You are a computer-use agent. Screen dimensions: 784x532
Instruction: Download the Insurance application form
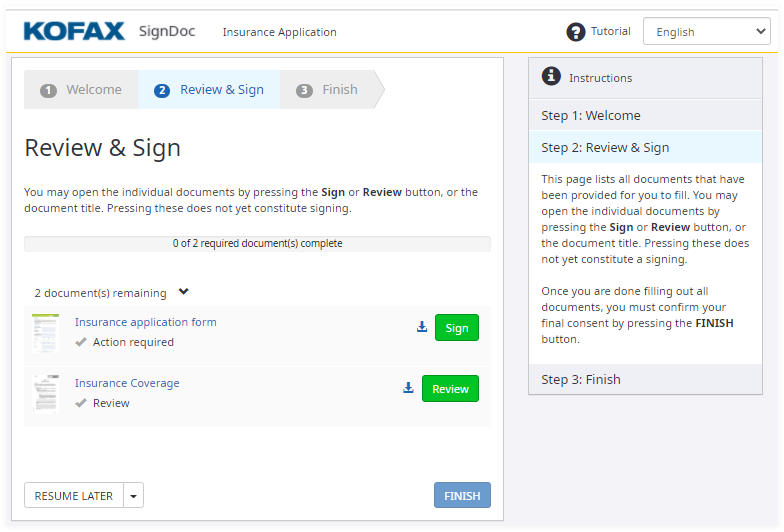click(422, 327)
